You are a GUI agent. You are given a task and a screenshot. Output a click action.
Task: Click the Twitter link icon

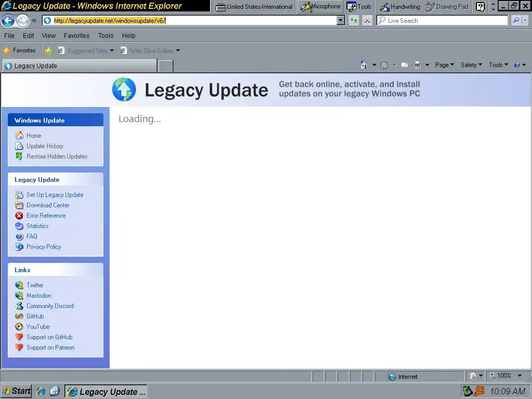click(x=19, y=285)
